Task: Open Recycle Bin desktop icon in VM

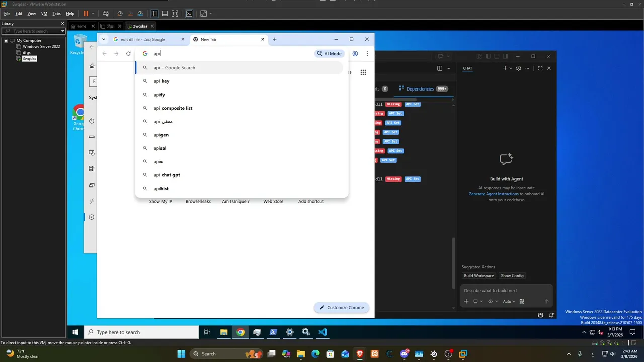Action: tap(79, 44)
